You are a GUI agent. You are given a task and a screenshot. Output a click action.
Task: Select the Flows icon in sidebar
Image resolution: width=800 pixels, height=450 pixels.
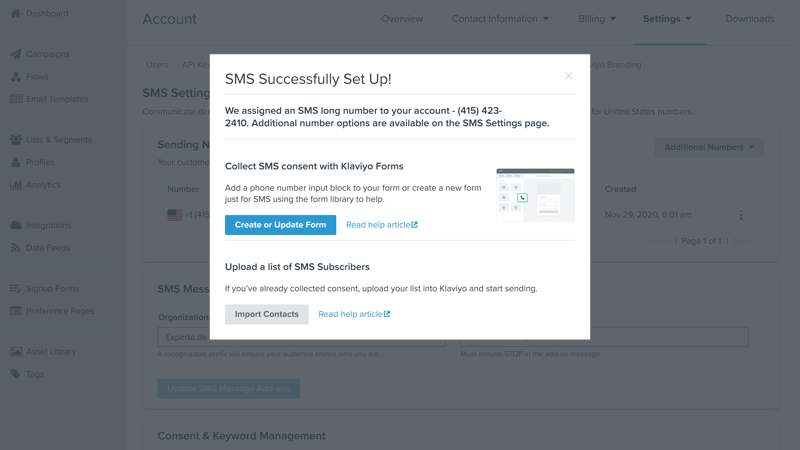[x=15, y=76]
